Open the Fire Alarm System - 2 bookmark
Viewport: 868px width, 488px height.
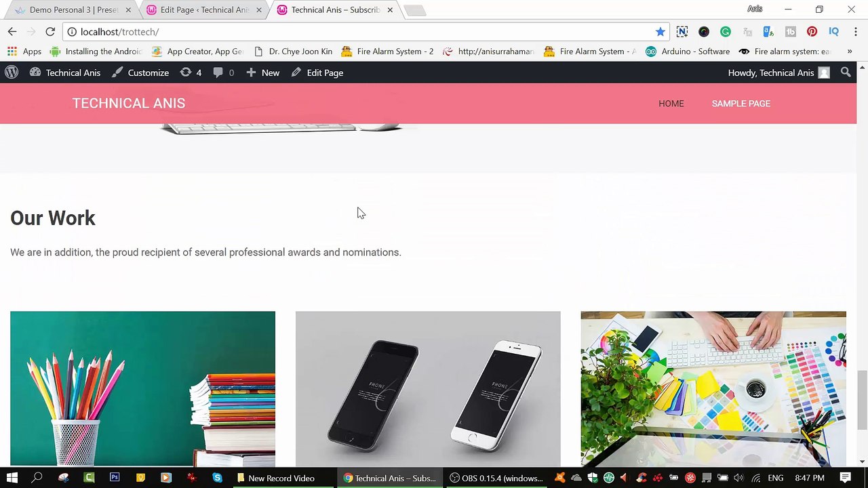click(x=387, y=52)
